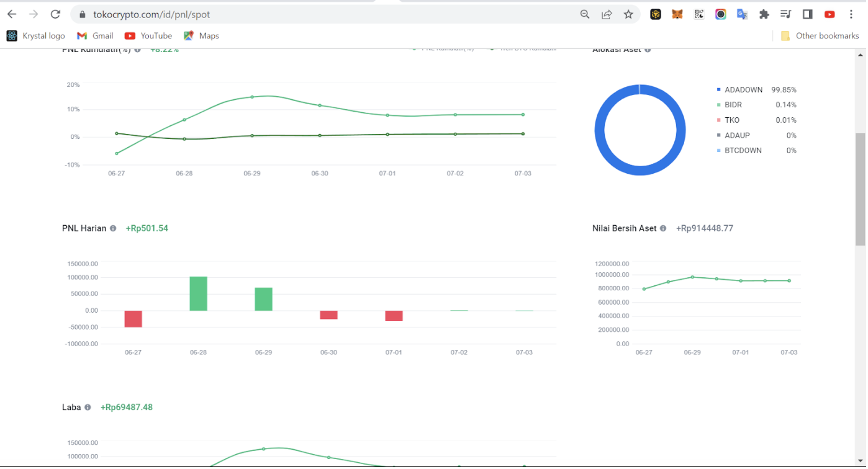Click the 07-03 point on dark green BTC trend line

click(523, 134)
